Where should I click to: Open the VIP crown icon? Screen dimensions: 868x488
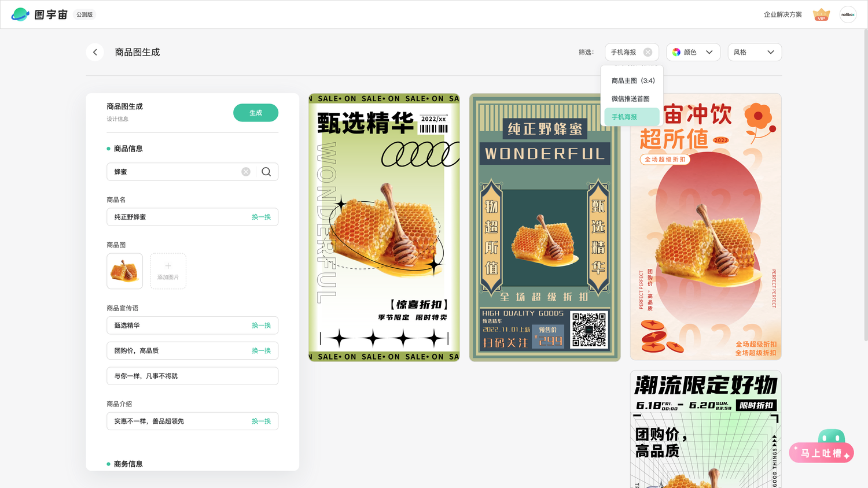[x=821, y=14]
